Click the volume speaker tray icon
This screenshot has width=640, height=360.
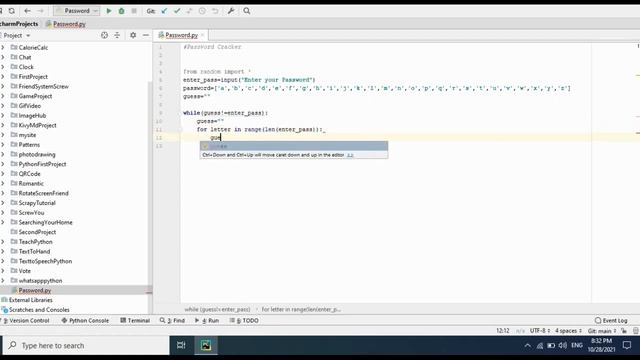tap(562, 346)
